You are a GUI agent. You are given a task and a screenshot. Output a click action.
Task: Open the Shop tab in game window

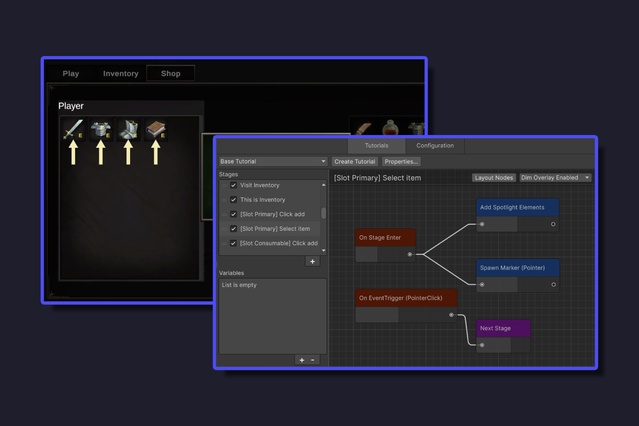click(x=170, y=74)
